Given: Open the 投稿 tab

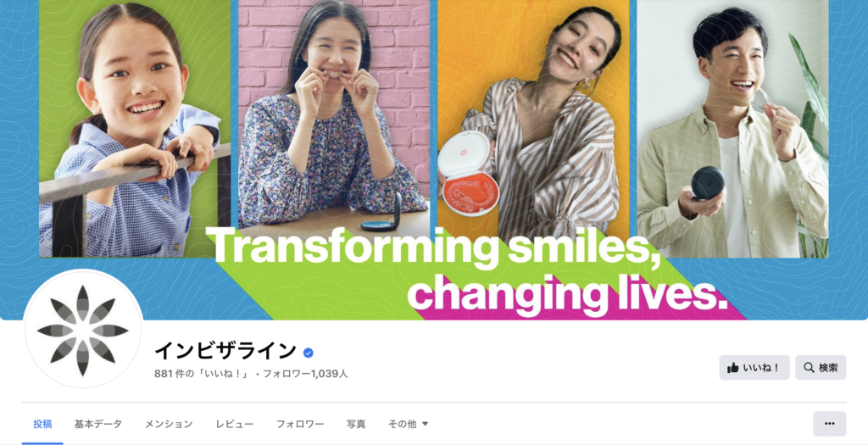Looking at the screenshot, I should pyautogui.click(x=42, y=424).
